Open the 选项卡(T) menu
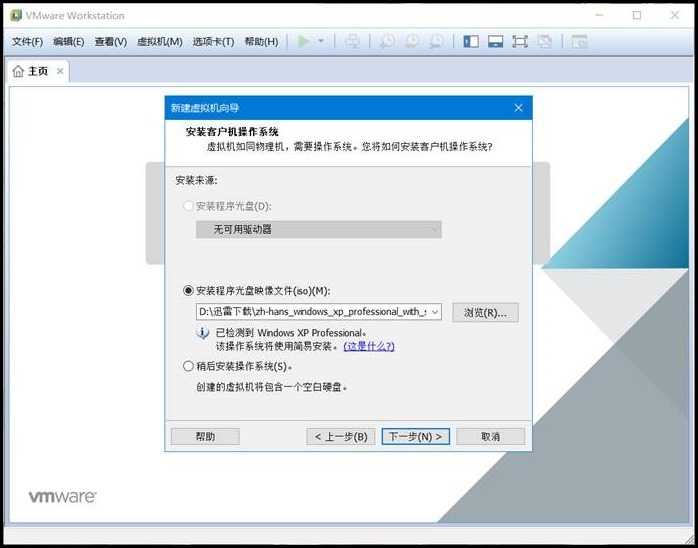The width and height of the screenshot is (698, 548). (x=213, y=42)
